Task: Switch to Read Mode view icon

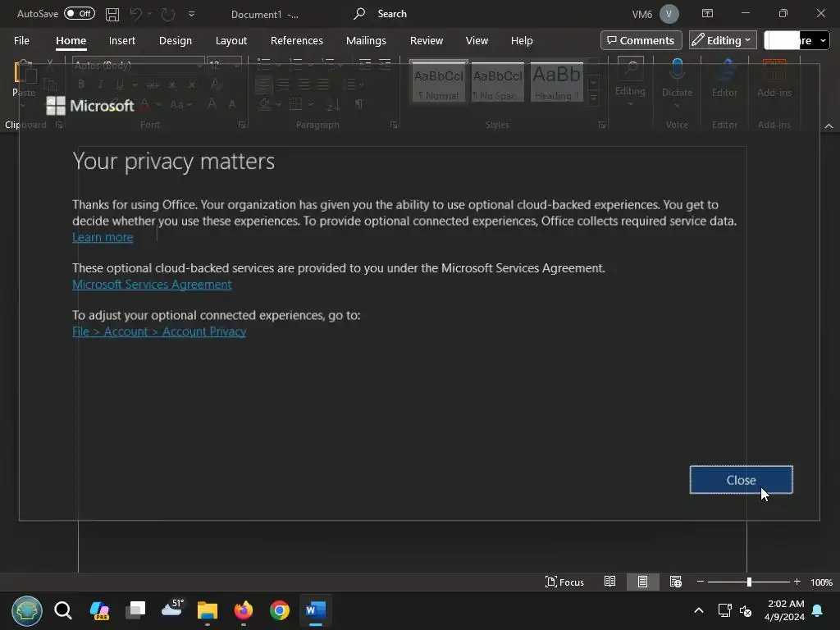Action: 609,582
